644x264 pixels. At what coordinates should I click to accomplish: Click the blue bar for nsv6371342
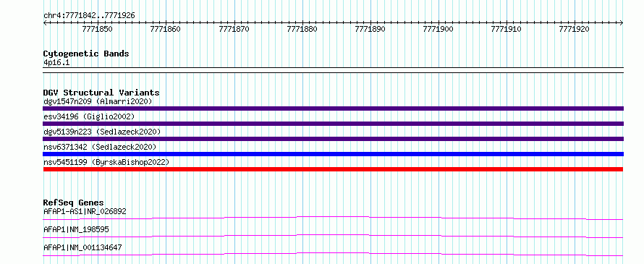[x=333, y=154]
